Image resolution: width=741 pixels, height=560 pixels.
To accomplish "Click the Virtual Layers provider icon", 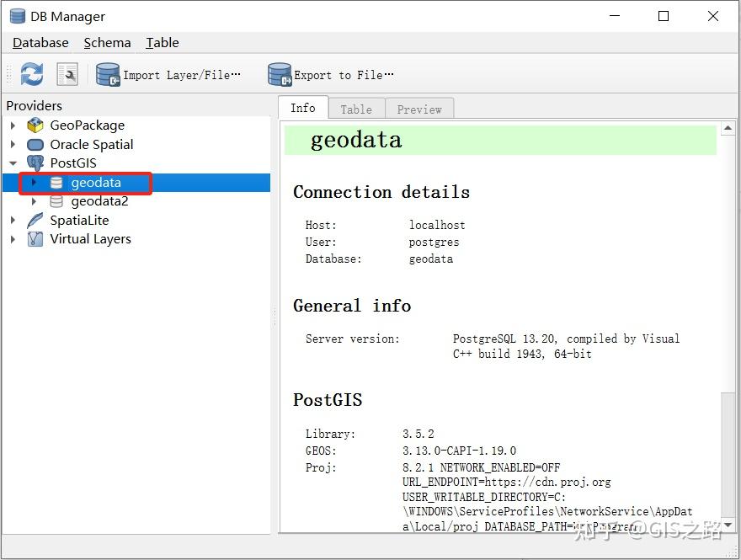I will (35, 239).
